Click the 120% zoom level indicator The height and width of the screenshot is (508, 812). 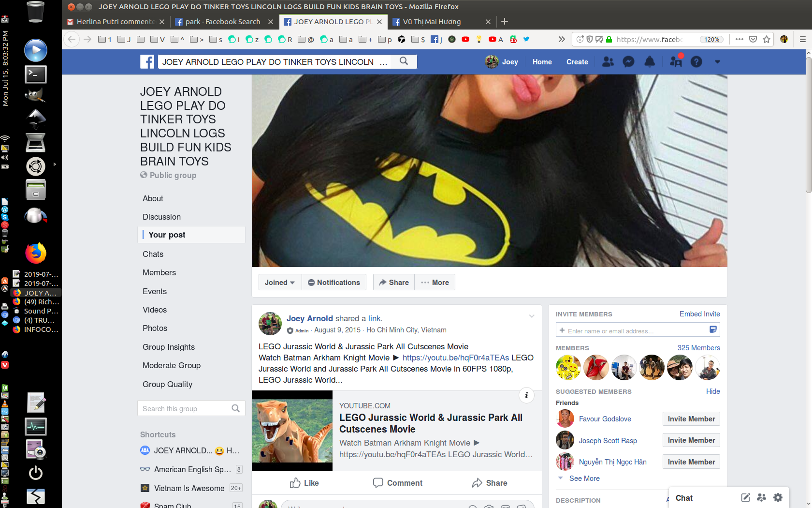(711, 39)
